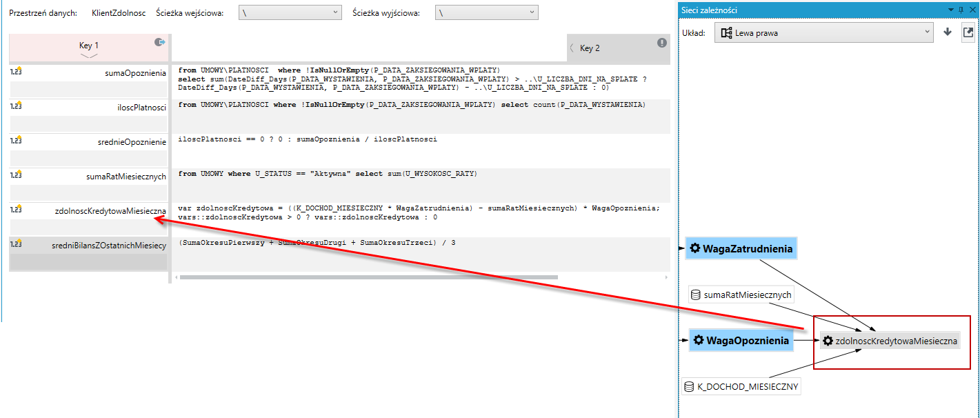Select the zdolnoscKredytowaMiesieczna row in key list
980x418 pixels.
click(88, 210)
